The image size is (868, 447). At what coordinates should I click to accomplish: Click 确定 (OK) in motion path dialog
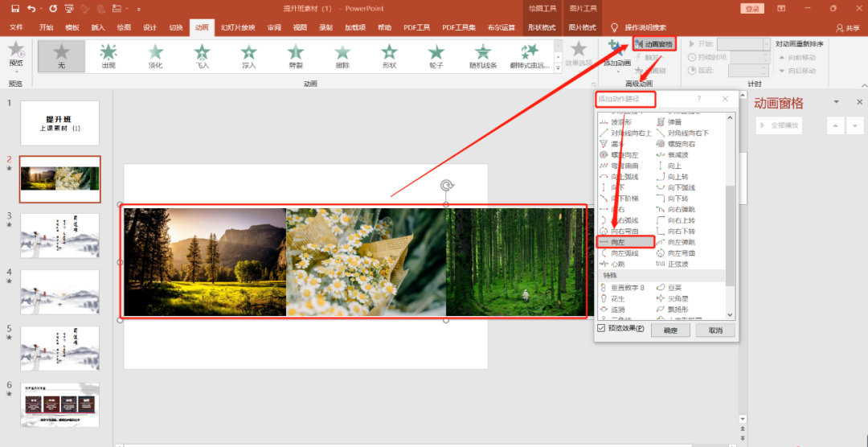(670, 330)
